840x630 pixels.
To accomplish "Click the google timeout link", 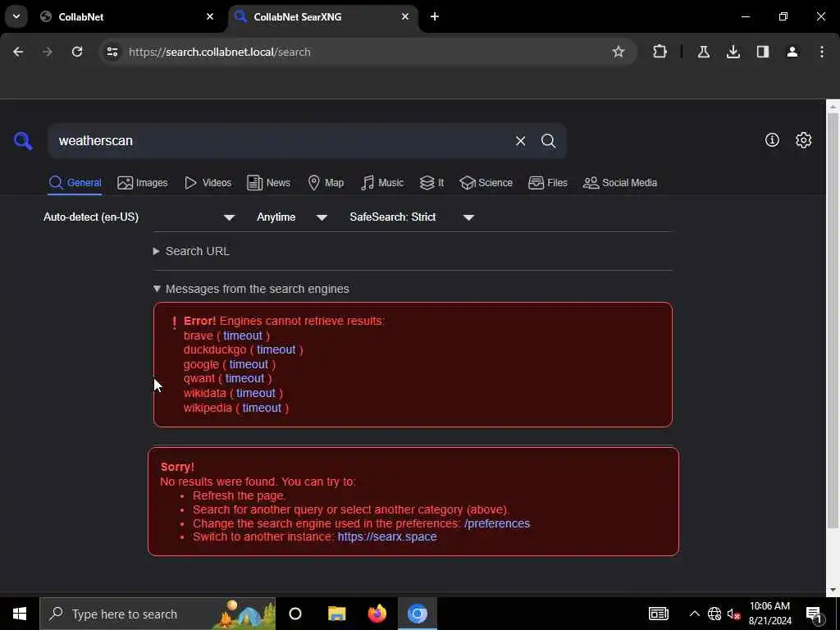I will tap(249, 364).
